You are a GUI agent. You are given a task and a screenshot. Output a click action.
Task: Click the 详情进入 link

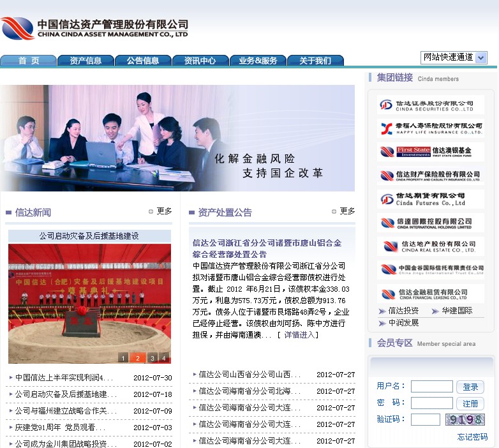click(299, 335)
